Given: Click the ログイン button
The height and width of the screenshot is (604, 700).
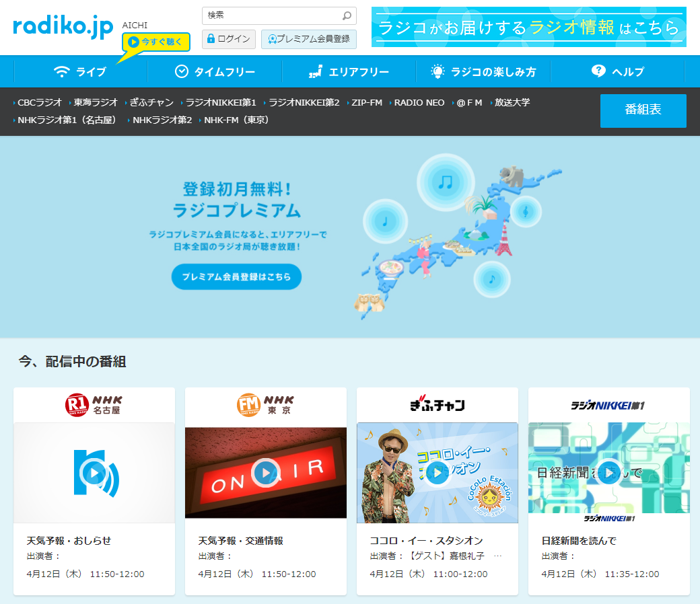Looking at the screenshot, I should click(x=229, y=39).
